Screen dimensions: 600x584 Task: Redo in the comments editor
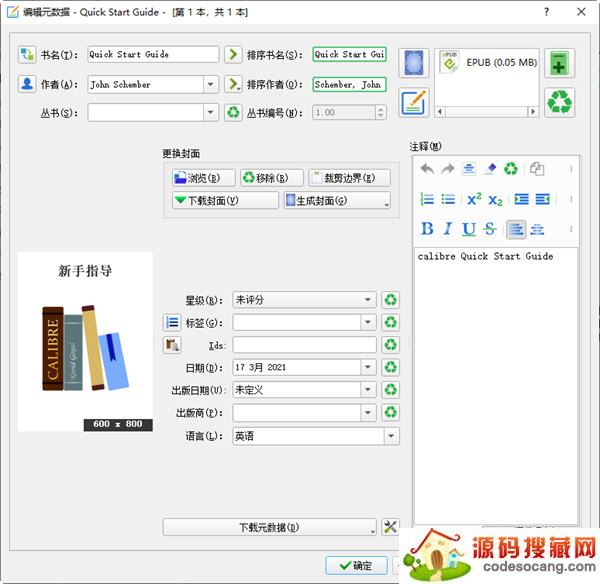448,169
